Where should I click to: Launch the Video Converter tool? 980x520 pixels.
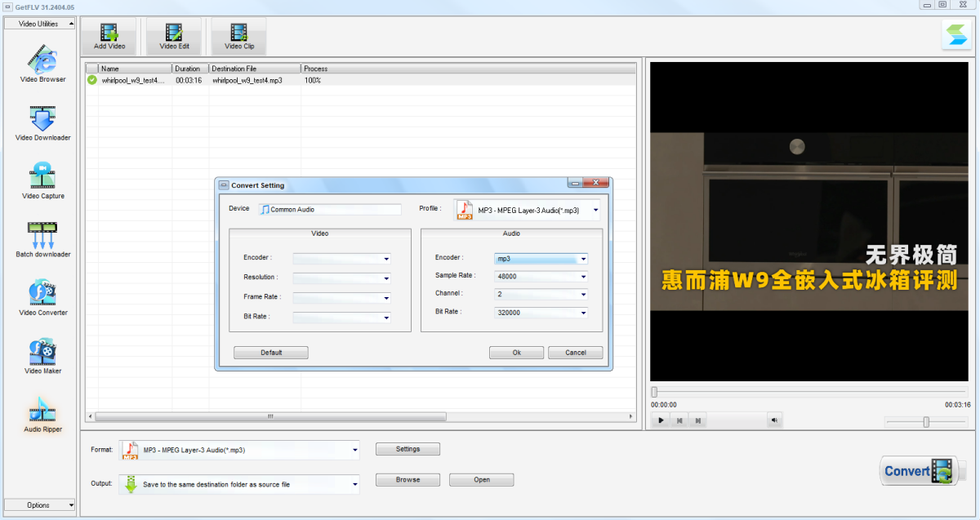(42, 296)
